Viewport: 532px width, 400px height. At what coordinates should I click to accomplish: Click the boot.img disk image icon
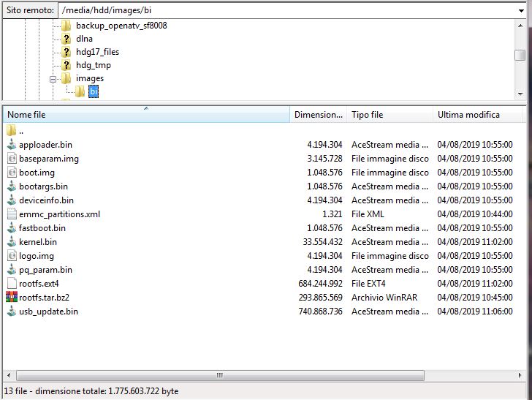[12, 173]
